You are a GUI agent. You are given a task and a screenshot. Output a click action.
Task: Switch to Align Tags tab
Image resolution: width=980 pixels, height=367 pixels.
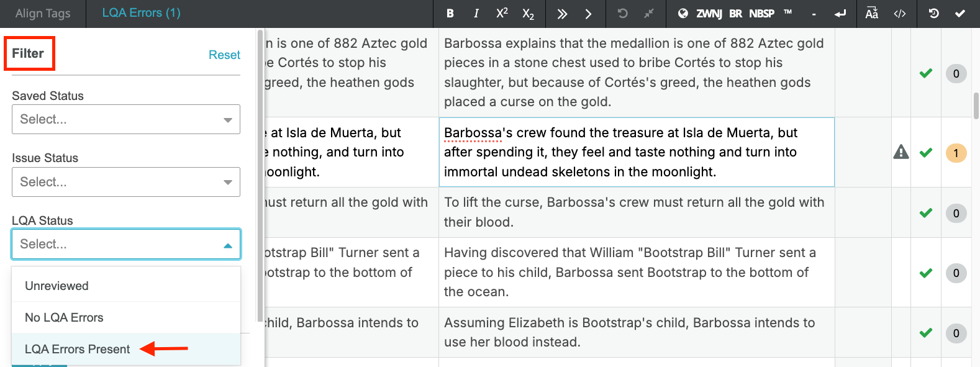[43, 13]
